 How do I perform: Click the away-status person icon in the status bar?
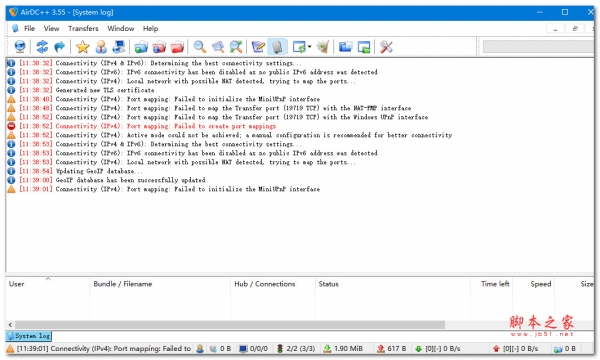pyautogui.click(x=200, y=349)
